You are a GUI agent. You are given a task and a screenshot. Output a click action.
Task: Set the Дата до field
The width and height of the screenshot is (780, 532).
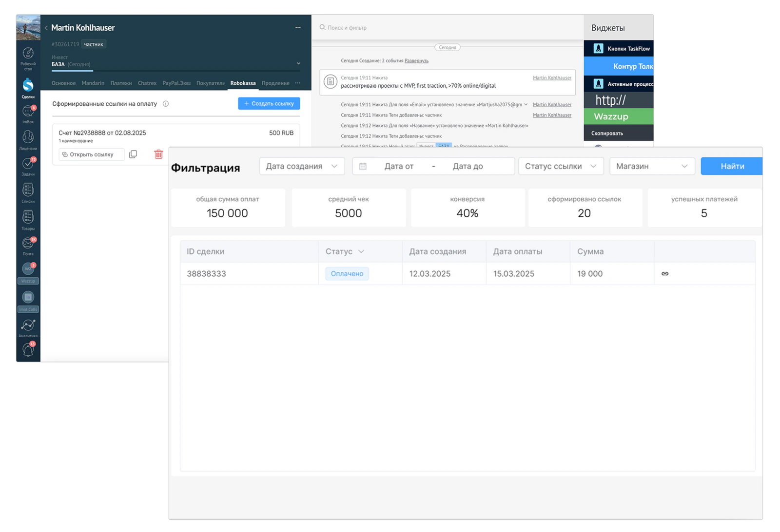point(468,166)
